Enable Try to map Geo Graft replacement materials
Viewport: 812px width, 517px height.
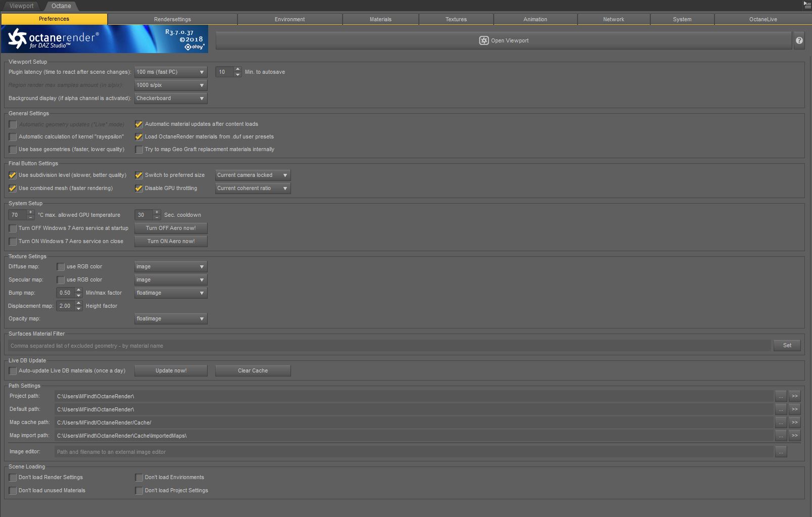point(139,150)
